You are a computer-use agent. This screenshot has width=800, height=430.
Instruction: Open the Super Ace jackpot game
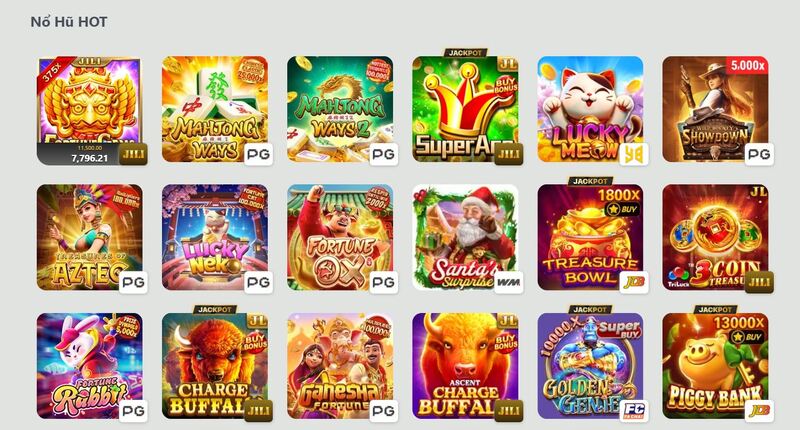(465, 109)
